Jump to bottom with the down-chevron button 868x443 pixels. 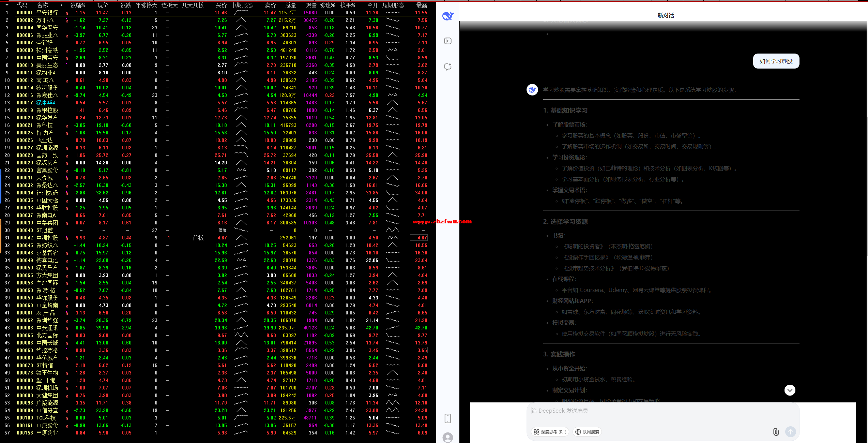[790, 390]
